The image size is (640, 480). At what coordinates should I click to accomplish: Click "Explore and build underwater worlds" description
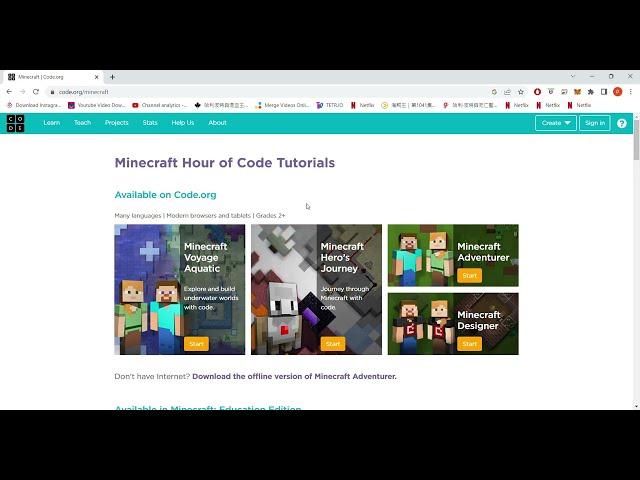coord(211,298)
